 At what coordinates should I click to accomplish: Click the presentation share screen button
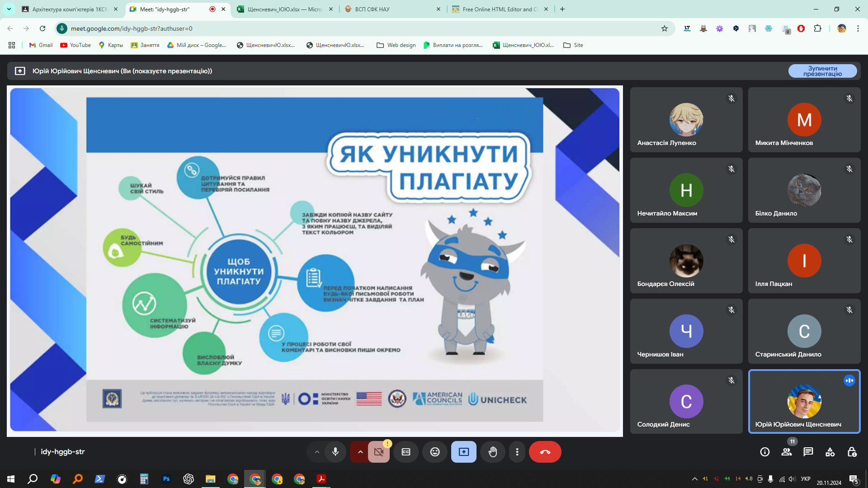coord(463,452)
